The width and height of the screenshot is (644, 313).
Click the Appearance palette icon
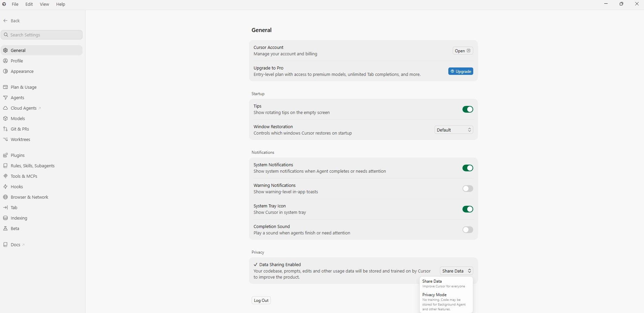coord(5,71)
